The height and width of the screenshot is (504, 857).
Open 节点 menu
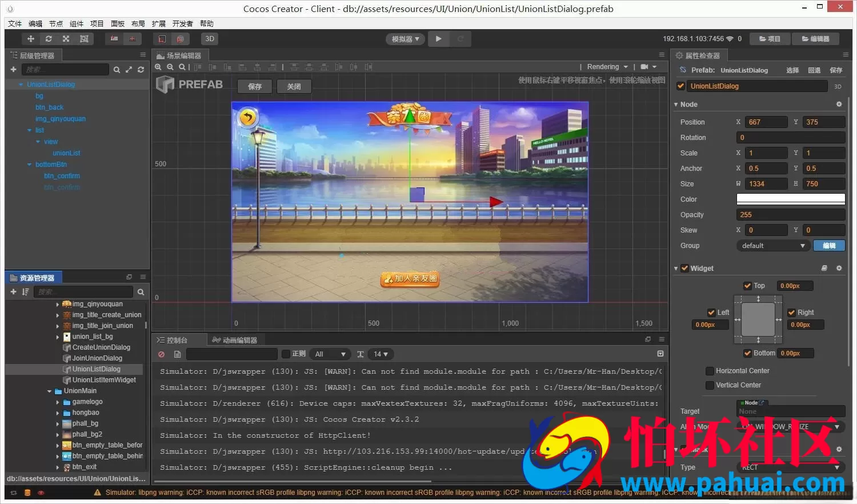tap(56, 23)
